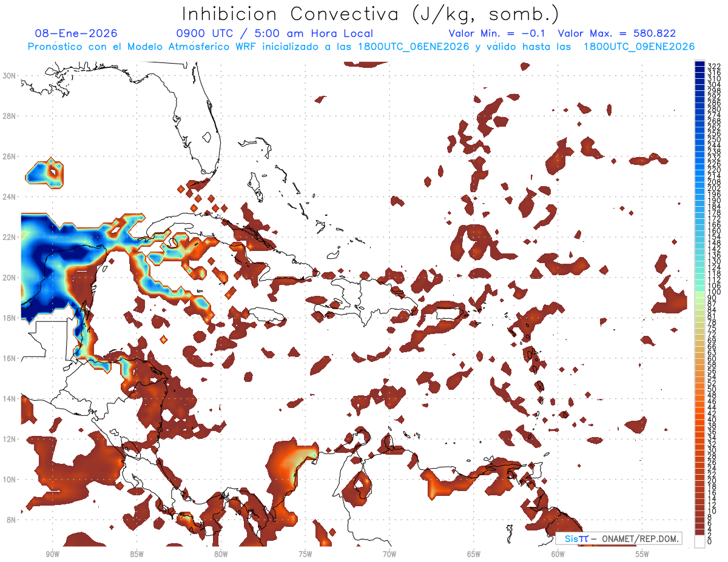
Task: Click the colorbar value '0'
Action: [710, 542]
